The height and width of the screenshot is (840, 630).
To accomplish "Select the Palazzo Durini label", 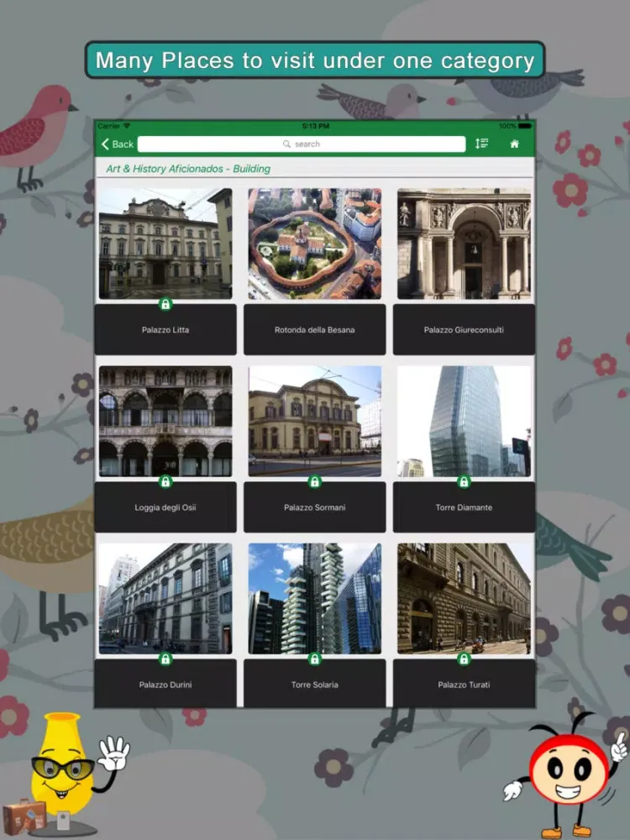I will coord(165,684).
